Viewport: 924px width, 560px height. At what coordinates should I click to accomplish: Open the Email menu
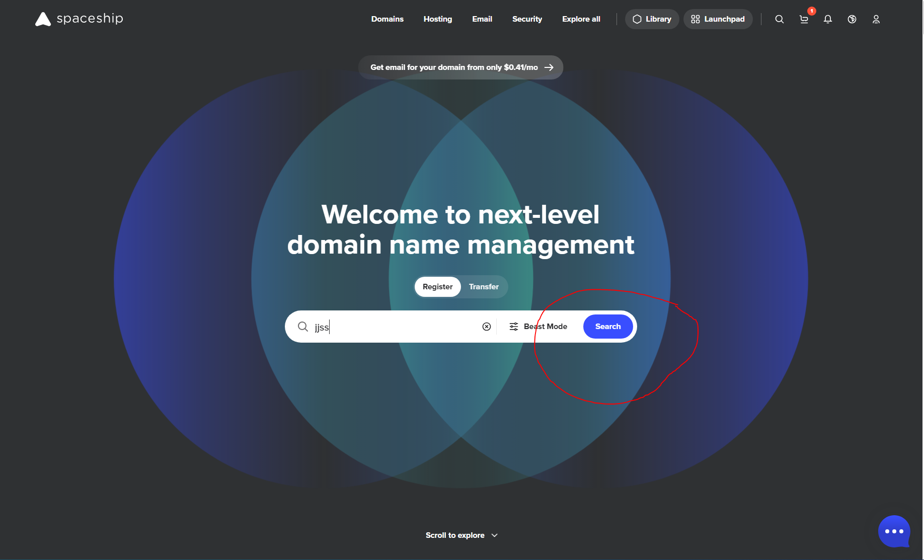[x=482, y=19]
